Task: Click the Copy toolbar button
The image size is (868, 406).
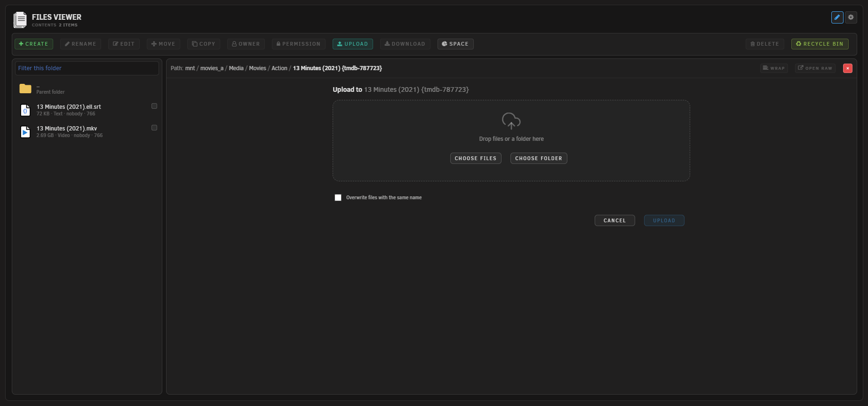Action: [204, 44]
